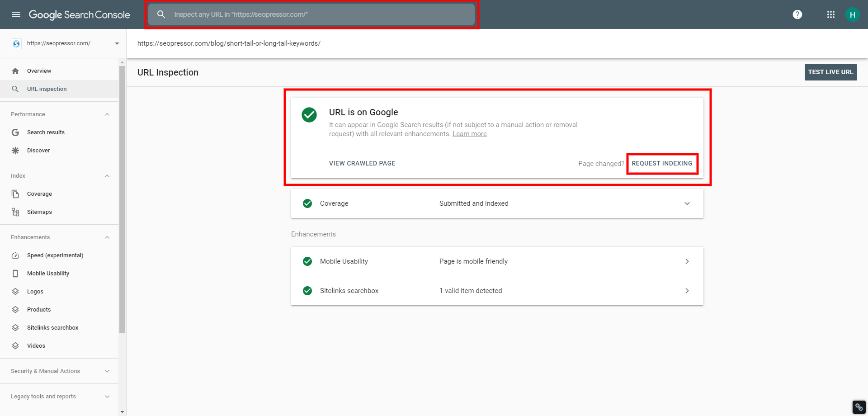868x416 pixels.
Task: Expand the Coverage details chevron
Action: tap(687, 203)
